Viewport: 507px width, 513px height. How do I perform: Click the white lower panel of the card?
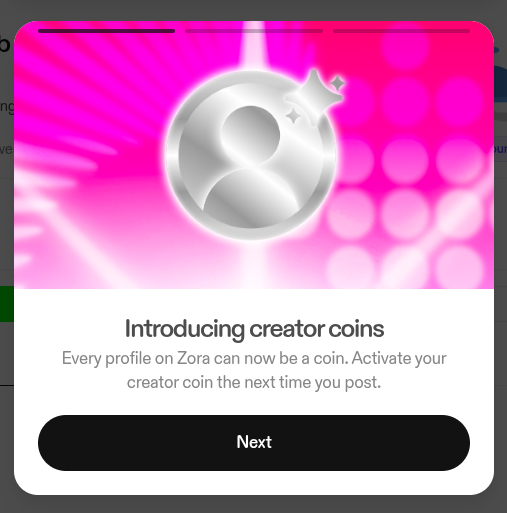pos(254,392)
